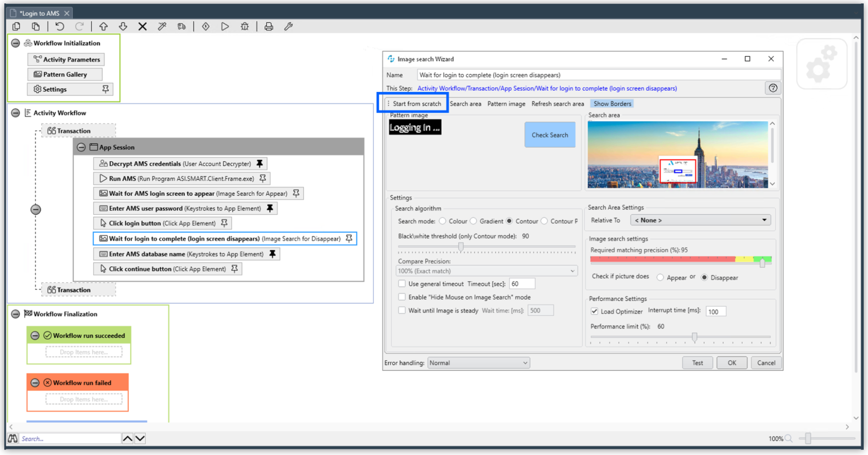The width and height of the screenshot is (868, 455).
Task: Move step up using the up-arrow icon
Action: click(x=103, y=27)
